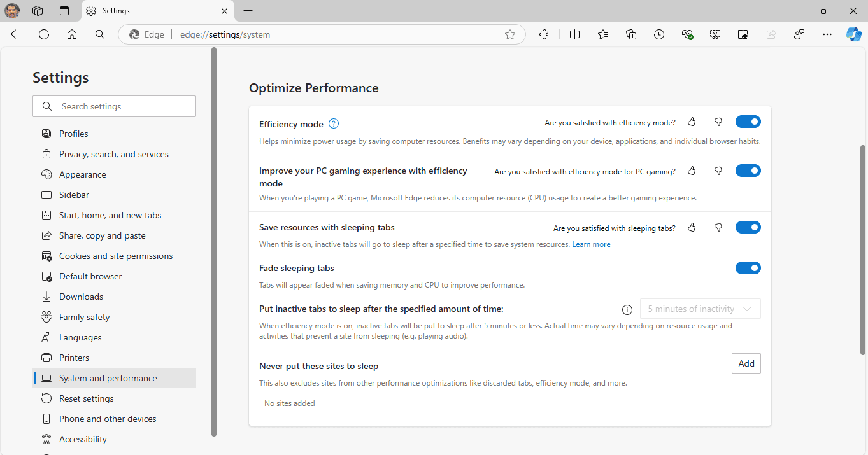Screen dimensions: 868x455
Task: Give thumbs up for efficiency mode
Action: 692,122
